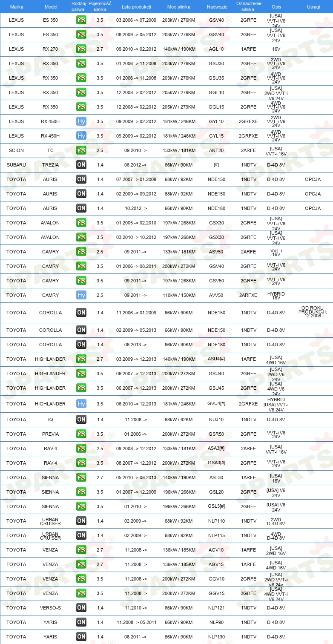This screenshot has height=644, width=333.
Task: Click the ON diesel icon in the Verso-S row
Action: pos(81,608)
